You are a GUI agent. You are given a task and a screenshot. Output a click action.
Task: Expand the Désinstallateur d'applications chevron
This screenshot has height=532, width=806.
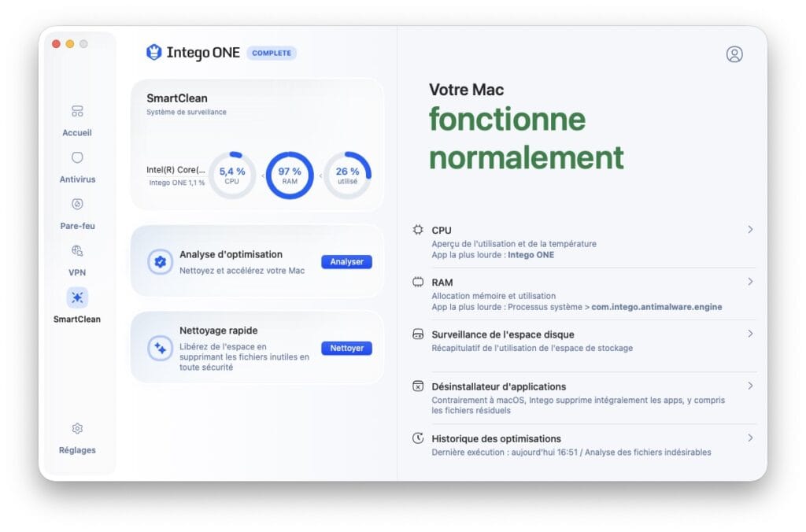[x=750, y=386]
